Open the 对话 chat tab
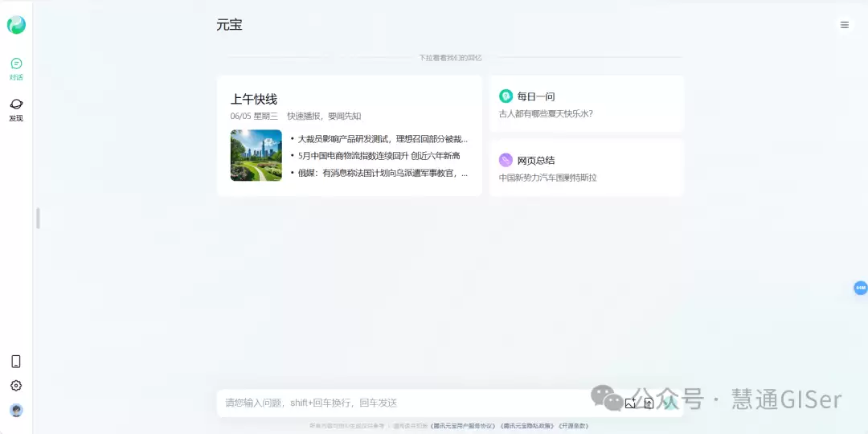 (16, 69)
